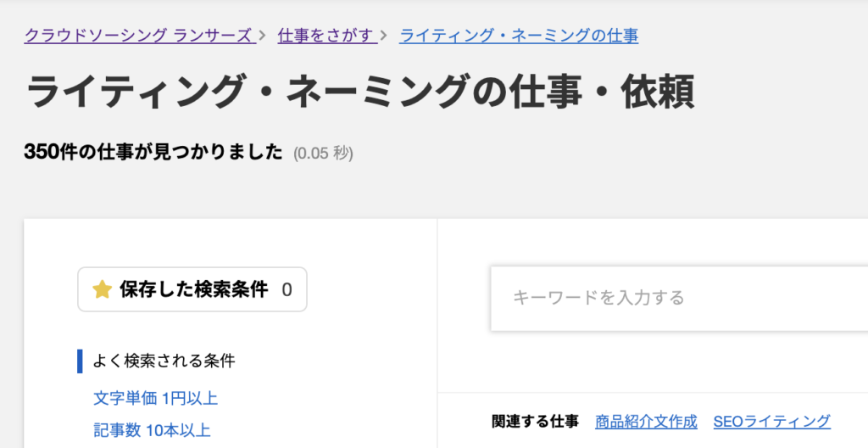Screen dimensions: 868x448
Task: Click the (0.05 秒) search time text
Action: [x=323, y=153]
